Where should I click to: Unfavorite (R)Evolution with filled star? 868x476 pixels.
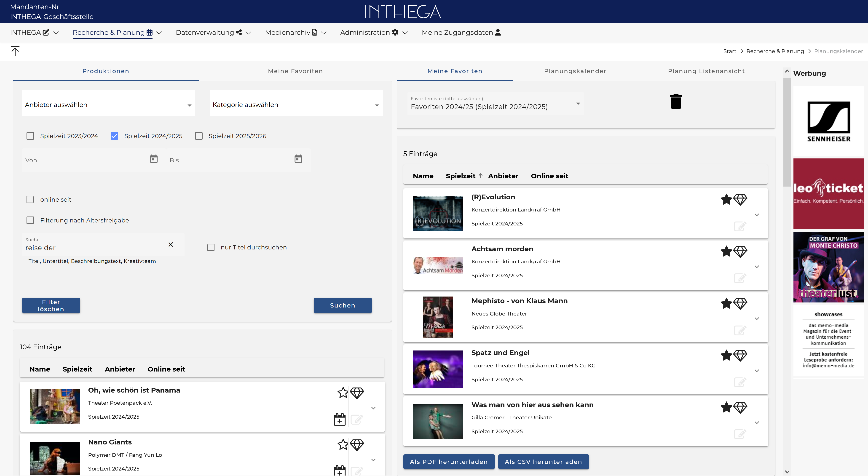pyautogui.click(x=726, y=199)
